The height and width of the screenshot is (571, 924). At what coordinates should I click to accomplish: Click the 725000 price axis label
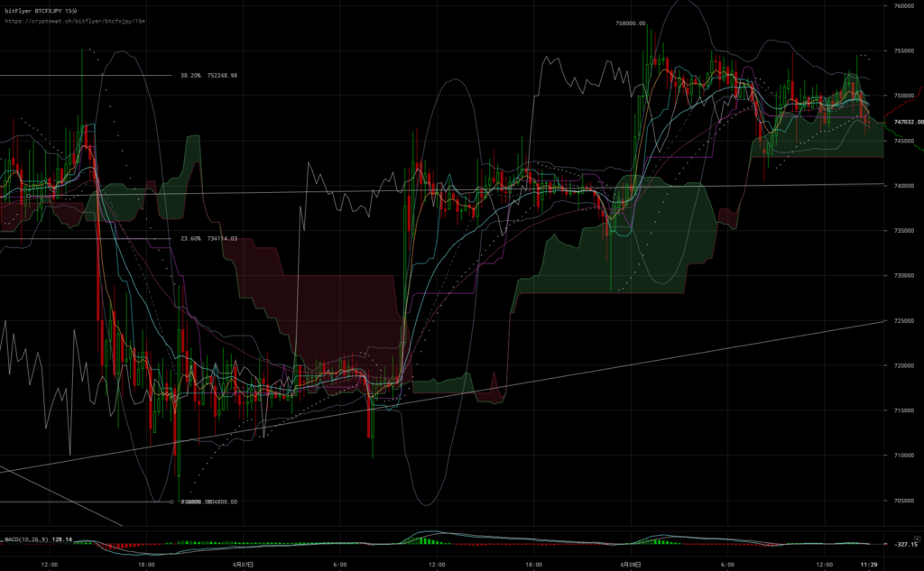pos(904,321)
